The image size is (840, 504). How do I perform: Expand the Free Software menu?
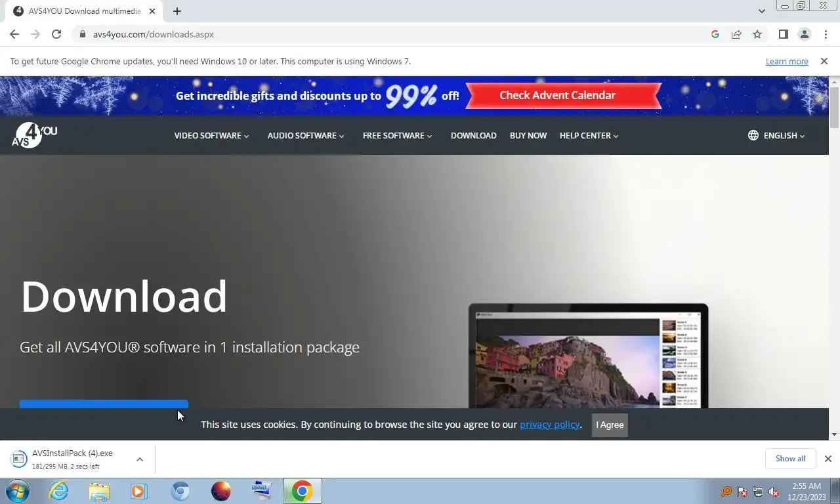(x=397, y=135)
